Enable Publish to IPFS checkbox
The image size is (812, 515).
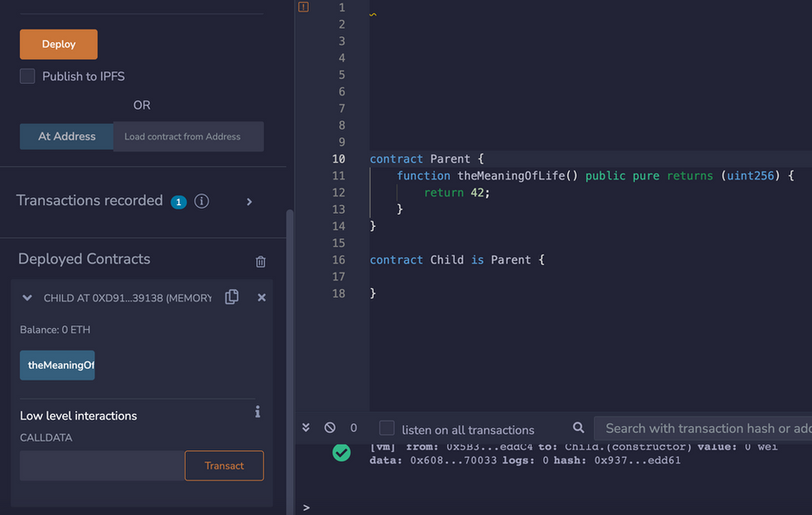pos(28,76)
